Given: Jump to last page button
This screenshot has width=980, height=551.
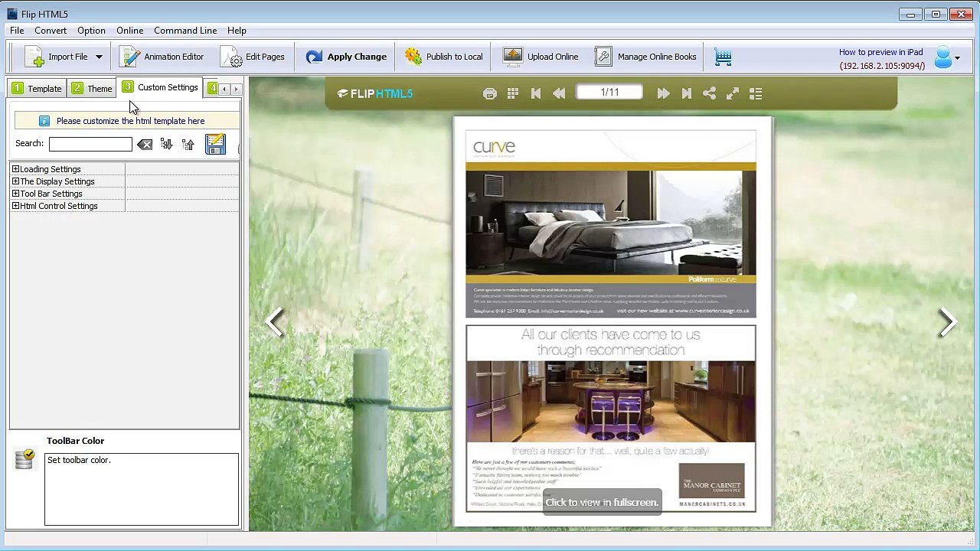Looking at the screenshot, I should (687, 93).
